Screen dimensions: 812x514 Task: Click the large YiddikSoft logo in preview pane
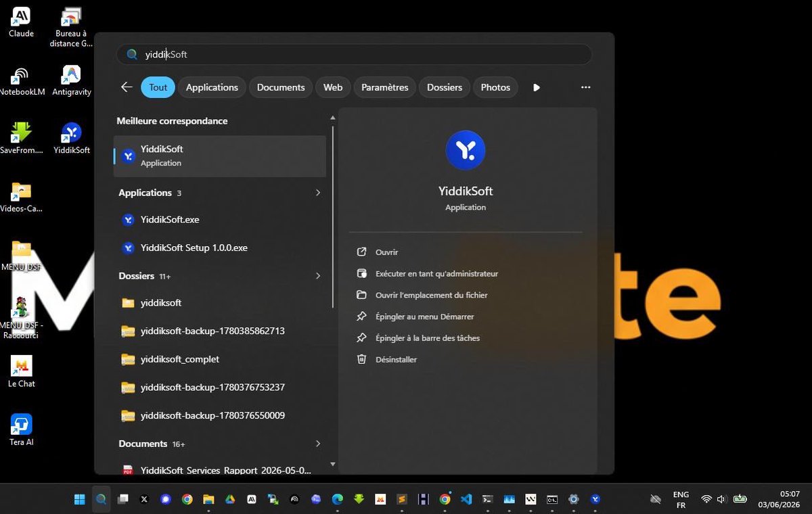(466, 150)
